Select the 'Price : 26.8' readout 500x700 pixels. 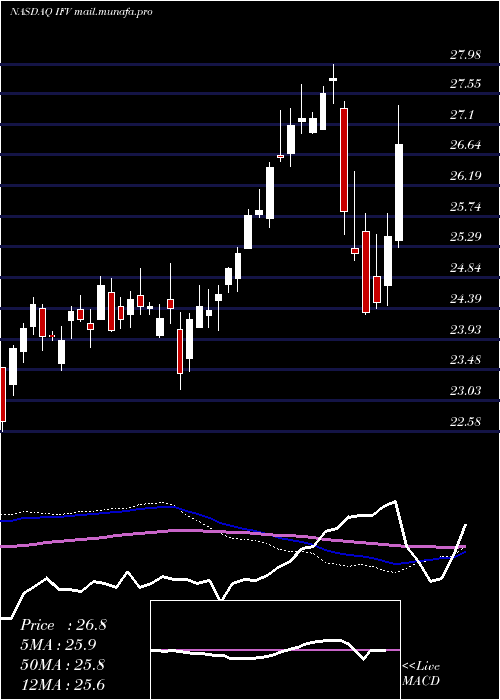(63, 625)
